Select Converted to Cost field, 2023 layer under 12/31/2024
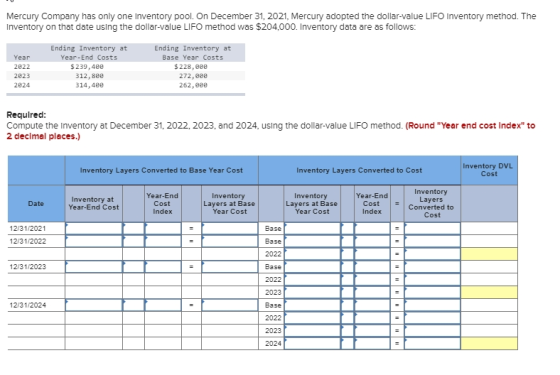This screenshot has height=375, width=560. coord(432,330)
